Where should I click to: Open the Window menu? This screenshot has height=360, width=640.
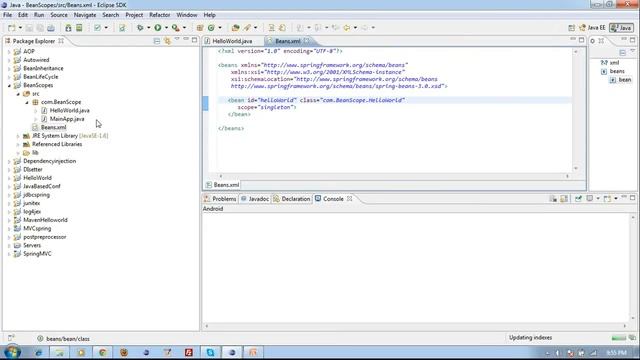[x=187, y=15]
